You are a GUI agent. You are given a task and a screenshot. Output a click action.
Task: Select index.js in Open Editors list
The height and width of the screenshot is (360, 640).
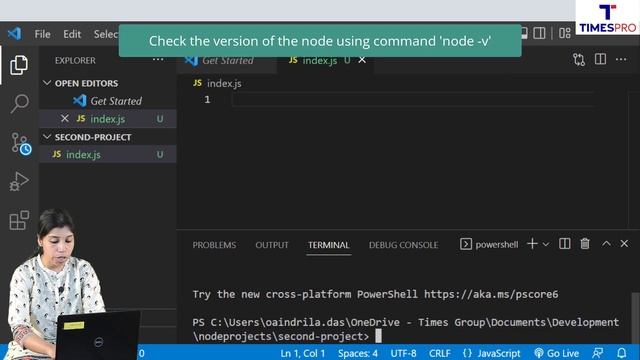point(107,119)
